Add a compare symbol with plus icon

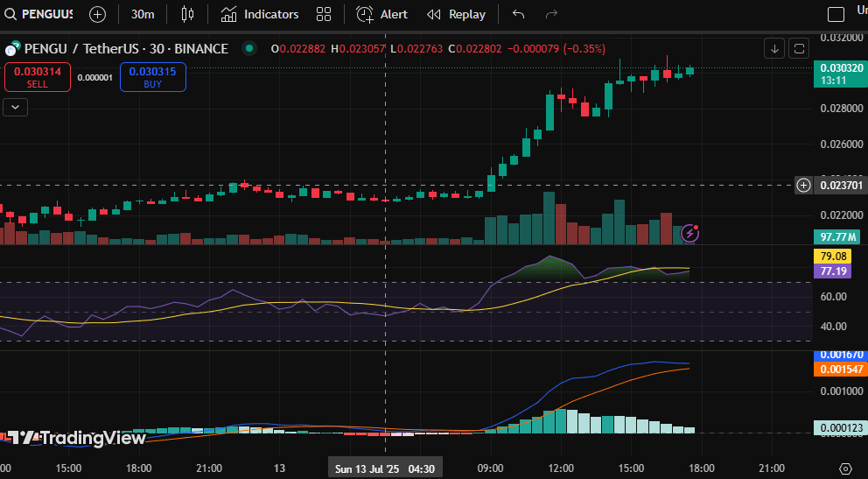click(x=97, y=14)
